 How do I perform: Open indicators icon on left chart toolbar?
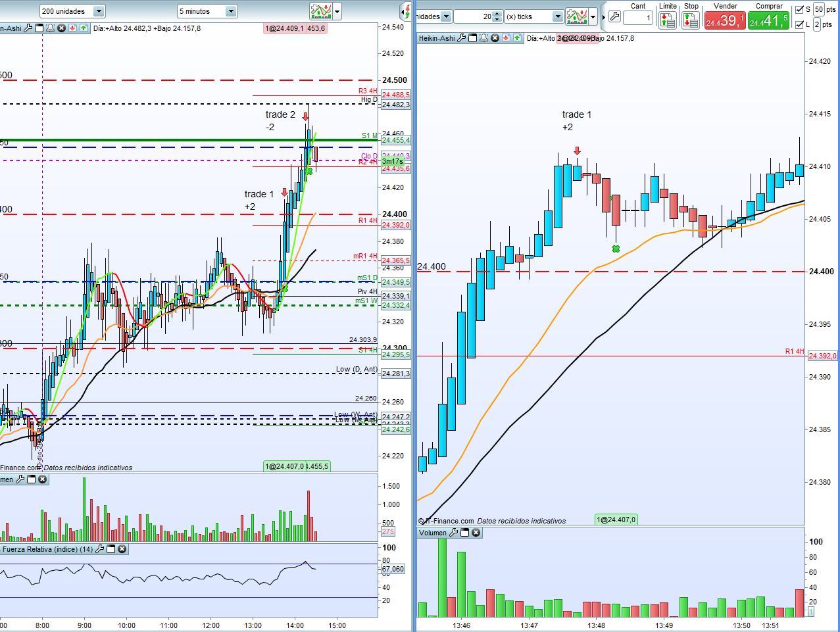(321, 11)
